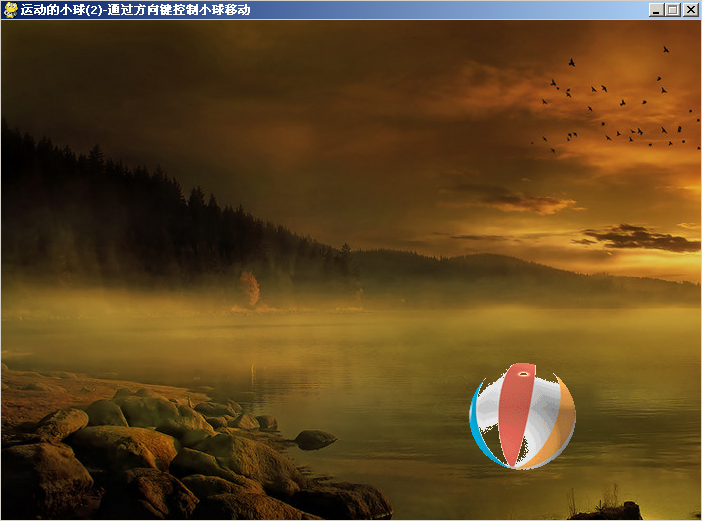Click the window title text in the title bar
This screenshot has height=521, width=702.
click(135, 10)
